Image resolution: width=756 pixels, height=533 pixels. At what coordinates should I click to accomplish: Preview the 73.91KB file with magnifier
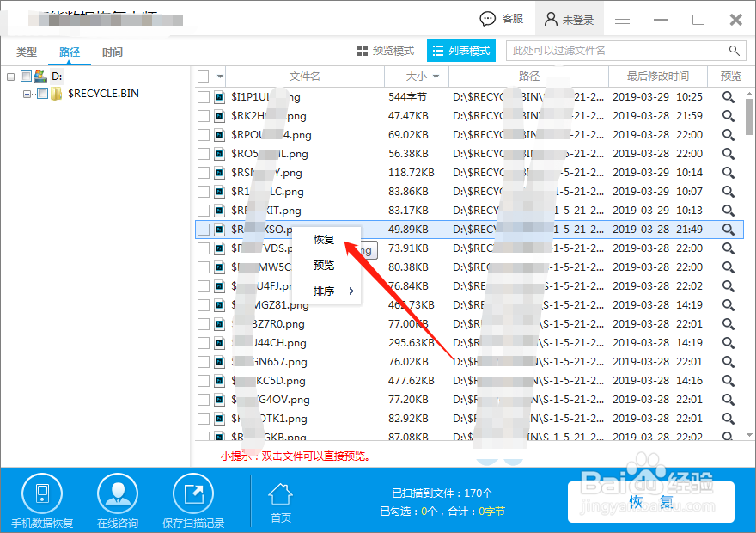pyautogui.click(x=728, y=248)
